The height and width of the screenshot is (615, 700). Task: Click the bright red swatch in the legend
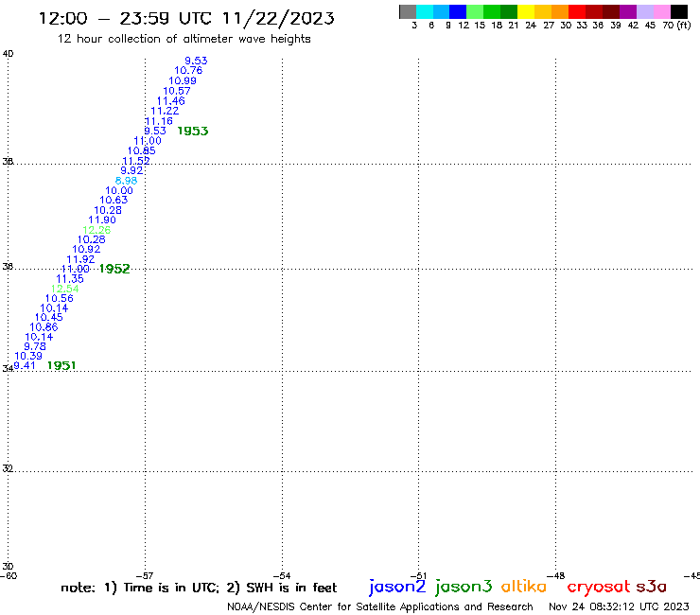[577, 11]
